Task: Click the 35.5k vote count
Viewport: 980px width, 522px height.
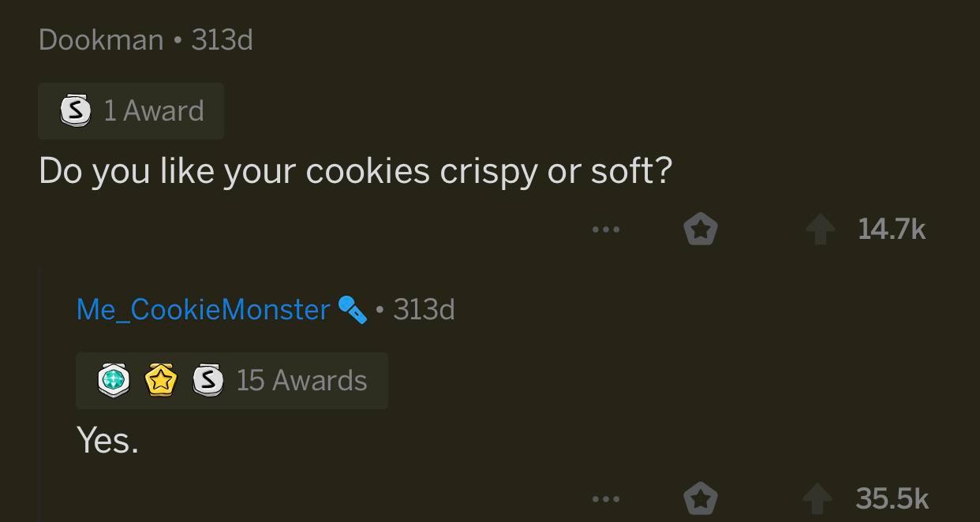Action: [892, 498]
